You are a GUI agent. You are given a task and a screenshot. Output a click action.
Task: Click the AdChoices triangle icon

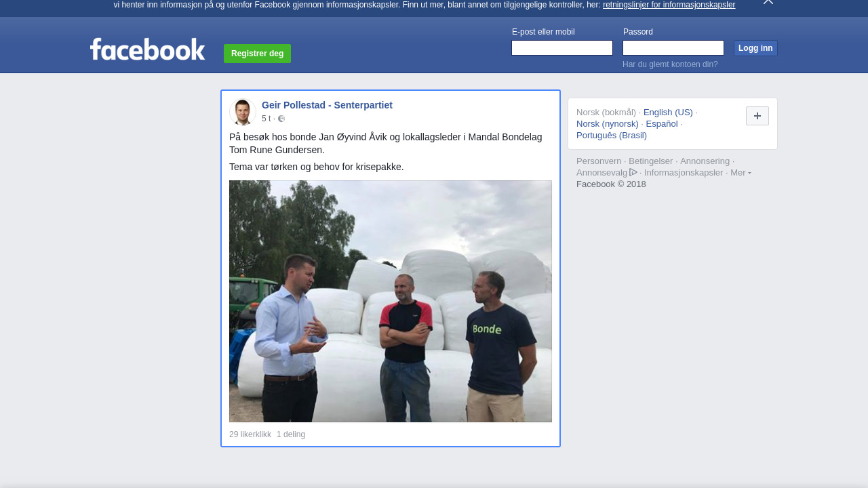(633, 172)
